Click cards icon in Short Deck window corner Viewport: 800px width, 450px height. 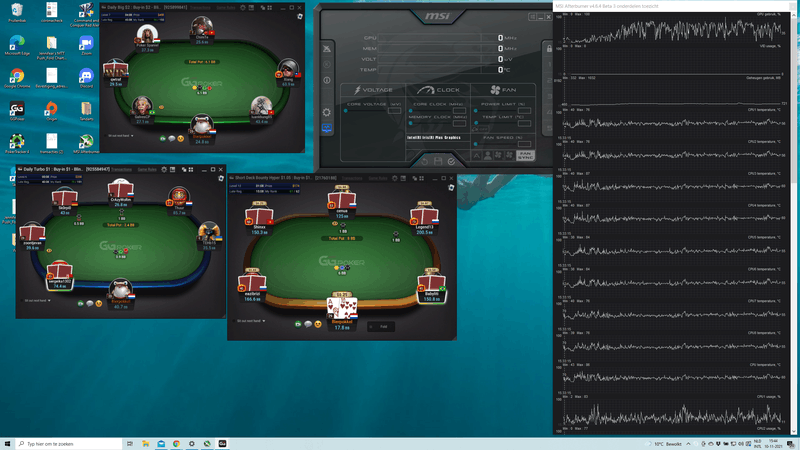tap(451, 188)
